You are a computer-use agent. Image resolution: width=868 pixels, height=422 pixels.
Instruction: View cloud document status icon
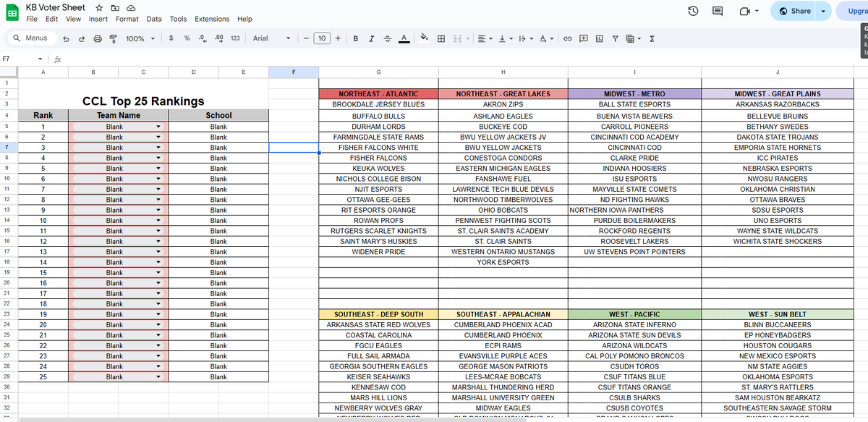click(132, 7)
